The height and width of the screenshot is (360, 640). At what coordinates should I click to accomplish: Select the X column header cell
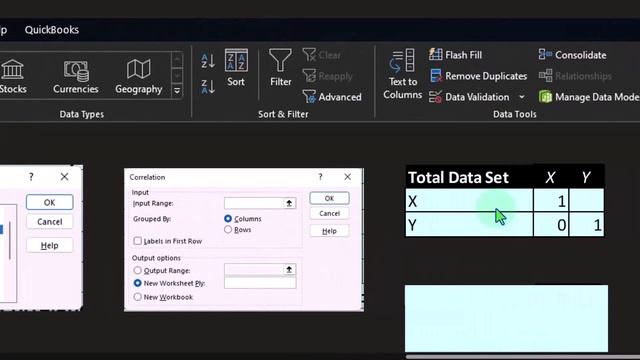tap(551, 177)
